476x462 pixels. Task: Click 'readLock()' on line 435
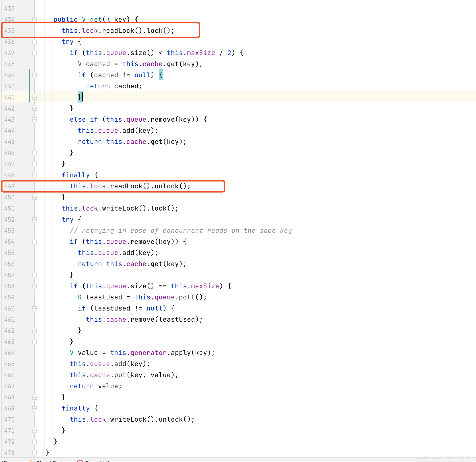coord(122,31)
